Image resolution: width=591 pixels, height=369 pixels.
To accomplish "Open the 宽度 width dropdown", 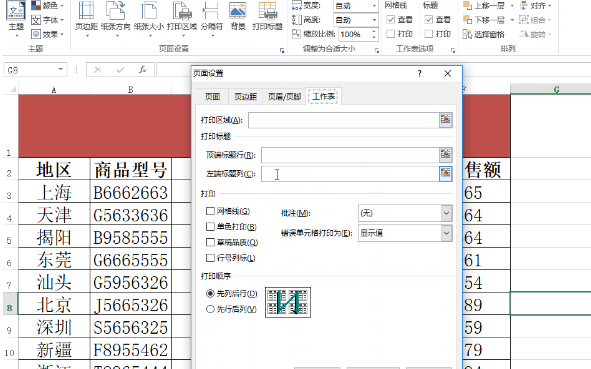I will point(374,6).
